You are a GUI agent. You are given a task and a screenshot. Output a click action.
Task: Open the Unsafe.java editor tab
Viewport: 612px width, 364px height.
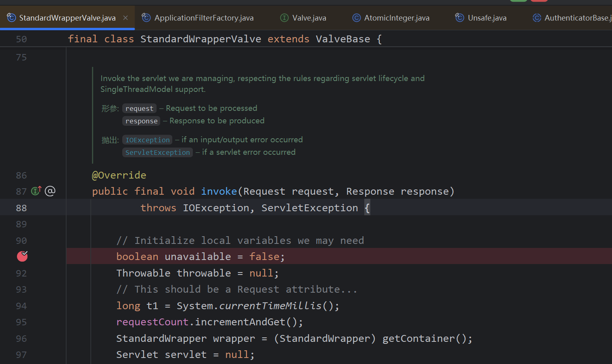click(487, 18)
